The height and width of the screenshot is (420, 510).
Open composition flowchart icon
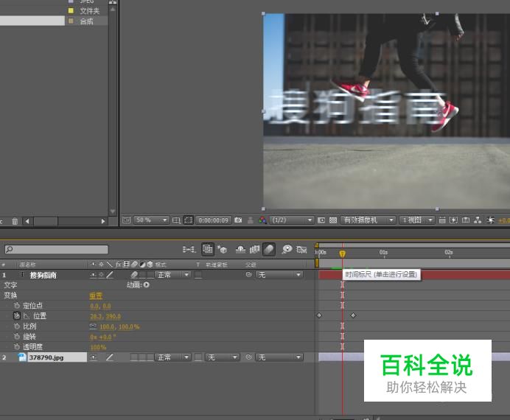pos(478,220)
